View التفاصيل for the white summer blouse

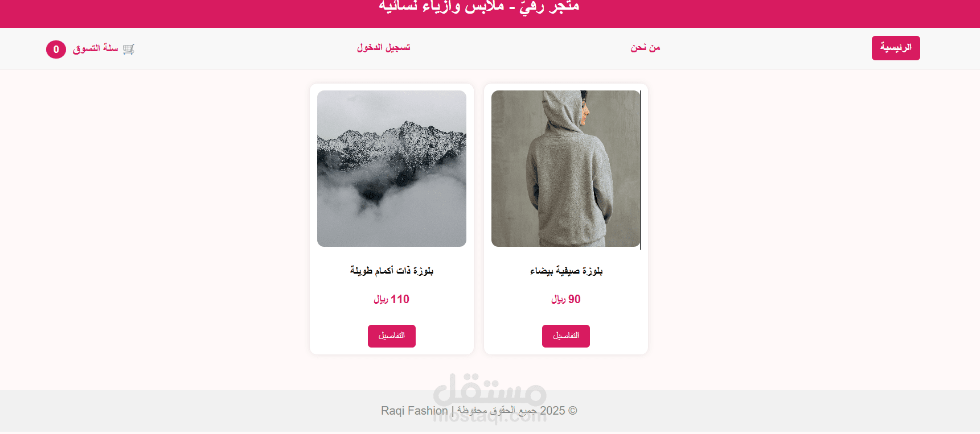(x=566, y=336)
